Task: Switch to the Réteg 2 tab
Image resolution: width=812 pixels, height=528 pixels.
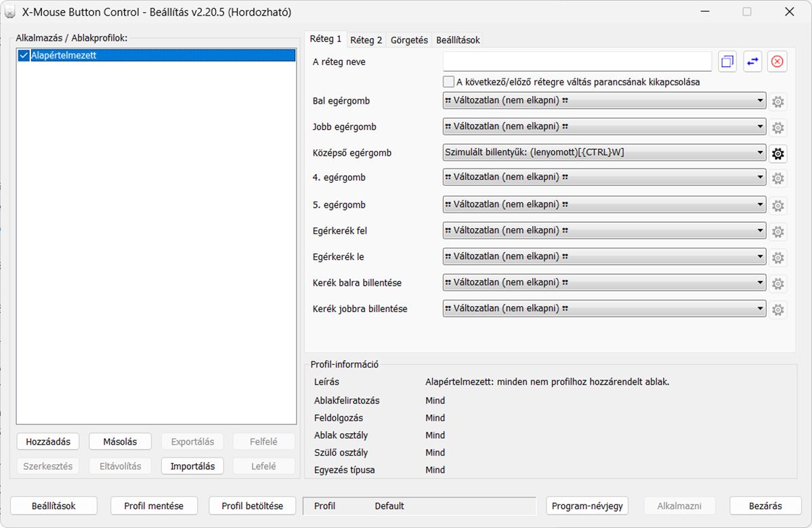Action: [366, 40]
